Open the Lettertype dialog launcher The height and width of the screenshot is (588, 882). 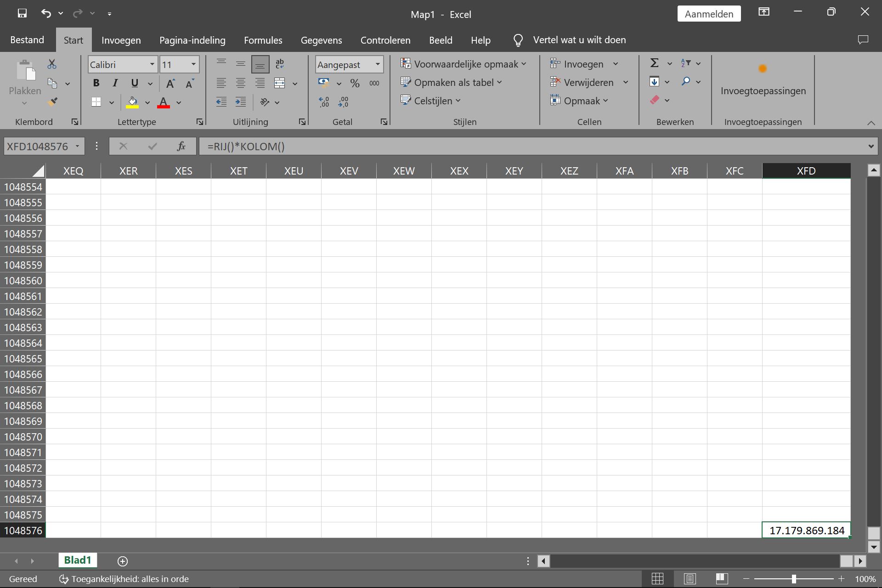[x=200, y=122]
